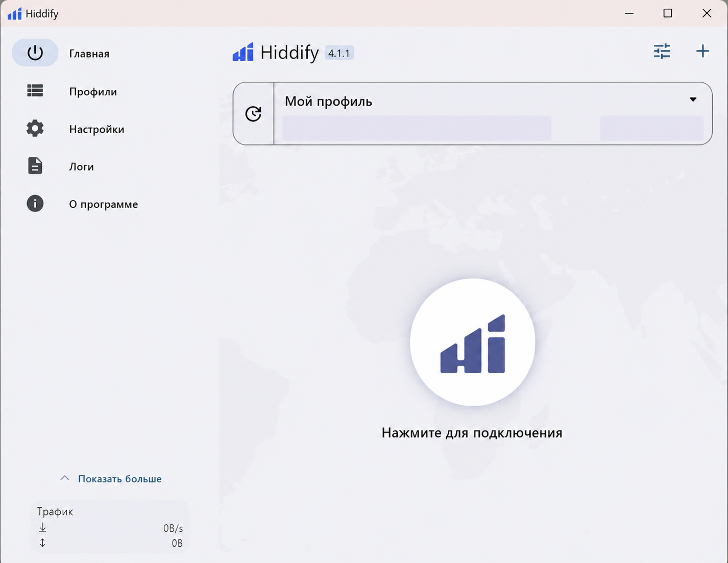Screen dimensions: 728x563
Task: Maximize the Hiddify window
Action: click(x=668, y=13)
